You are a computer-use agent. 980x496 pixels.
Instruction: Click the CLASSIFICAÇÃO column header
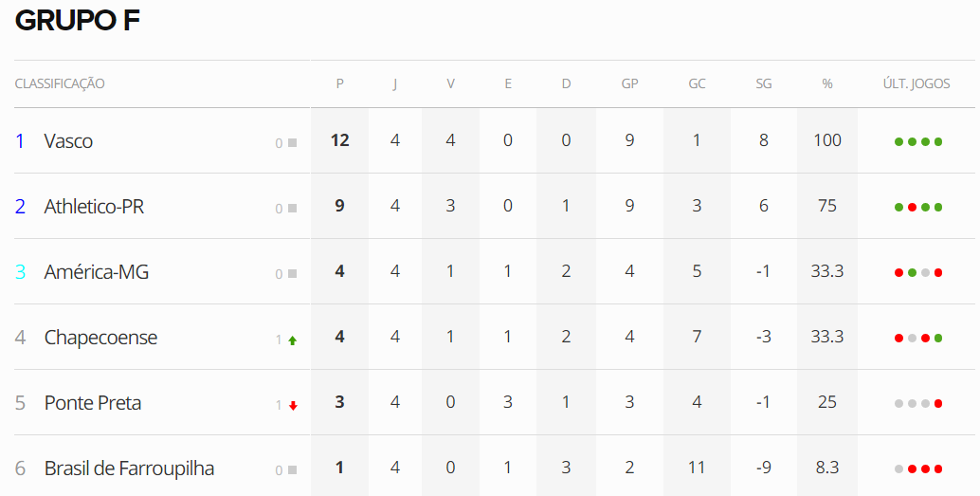[x=60, y=83]
